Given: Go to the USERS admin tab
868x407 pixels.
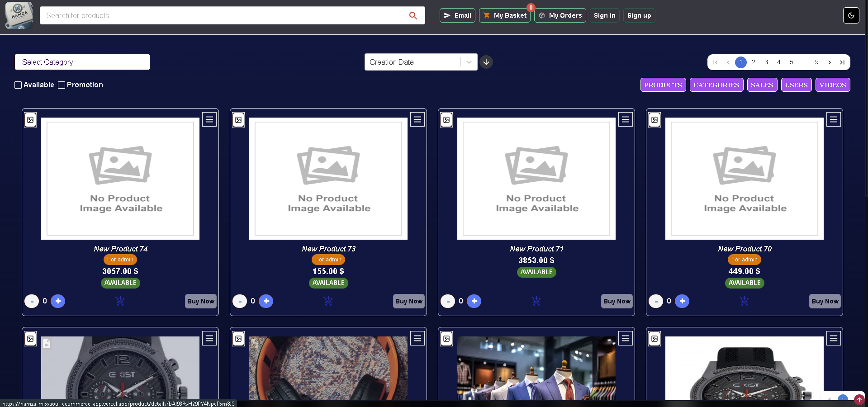Looking at the screenshot, I should [x=797, y=85].
